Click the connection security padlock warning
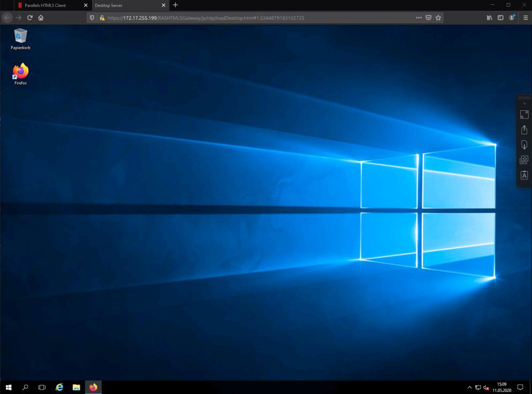Screen dimensions: 532x394 click(102, 18)
